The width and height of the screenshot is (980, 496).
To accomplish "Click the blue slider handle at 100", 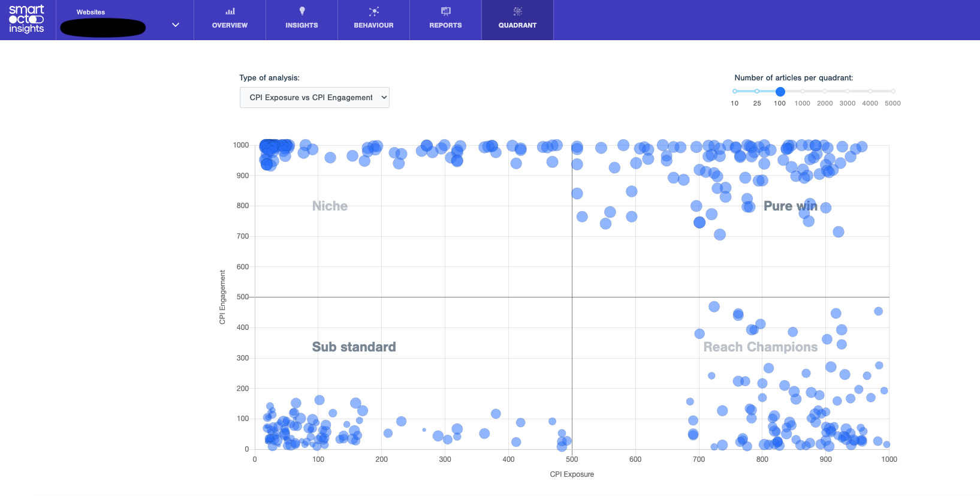I will click(x=780, y=92).
